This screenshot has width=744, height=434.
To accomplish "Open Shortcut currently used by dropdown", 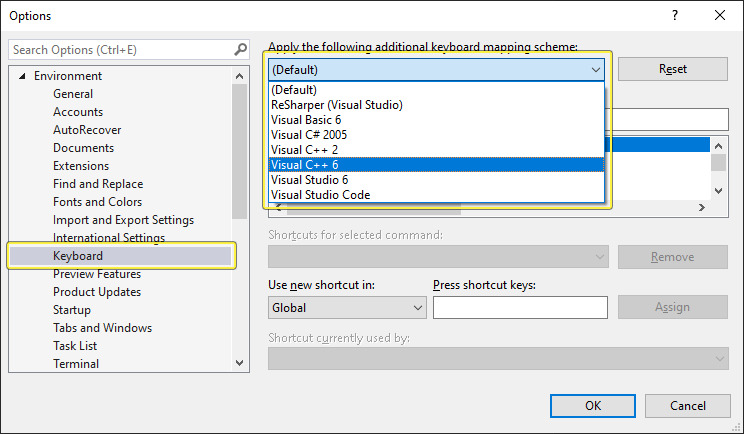I will click(498, 359).
